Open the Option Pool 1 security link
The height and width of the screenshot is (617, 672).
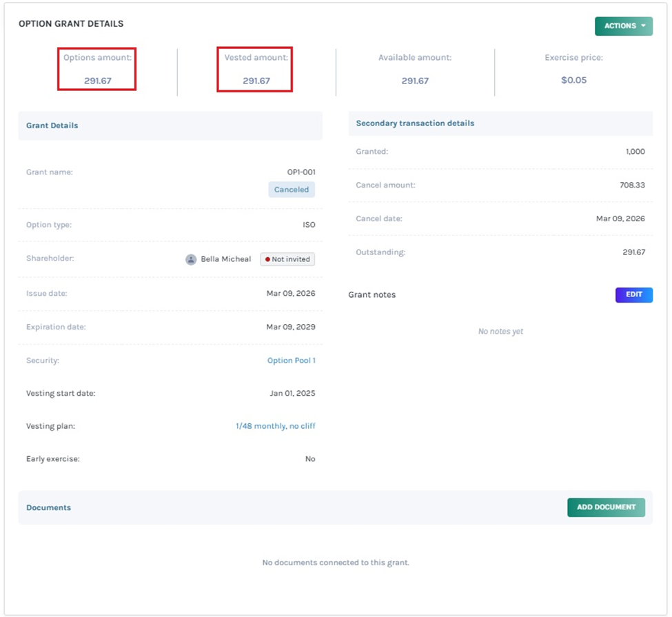[292, 360]
